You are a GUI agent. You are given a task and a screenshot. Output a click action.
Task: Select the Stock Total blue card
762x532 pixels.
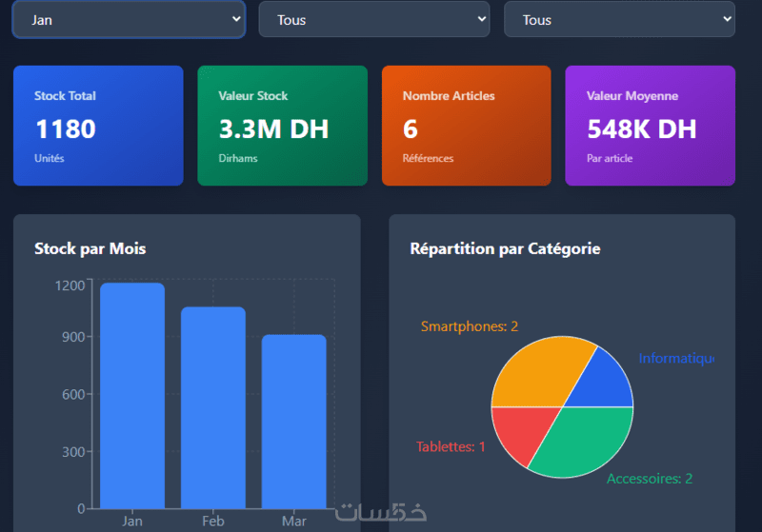point(98,126)
